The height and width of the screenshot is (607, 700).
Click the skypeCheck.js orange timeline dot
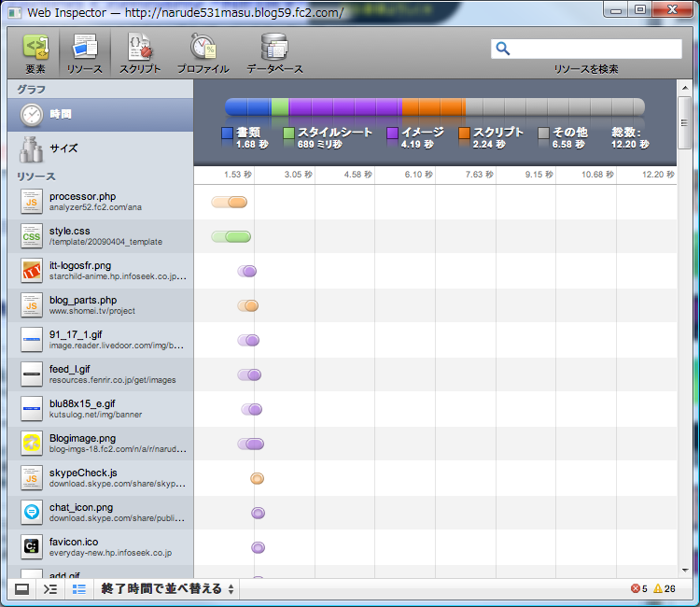point(258,478)
